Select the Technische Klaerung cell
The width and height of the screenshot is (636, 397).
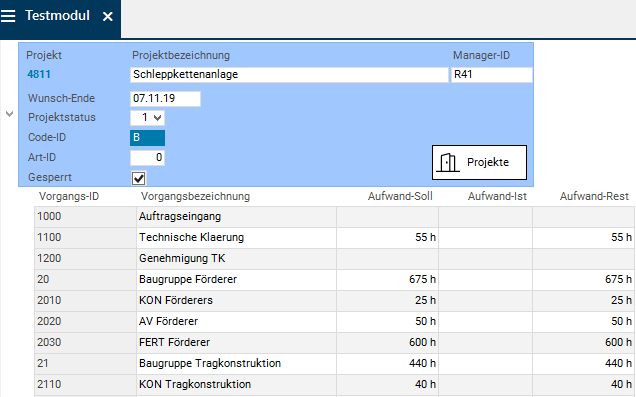pyautogui.click(x=236, y=238)
